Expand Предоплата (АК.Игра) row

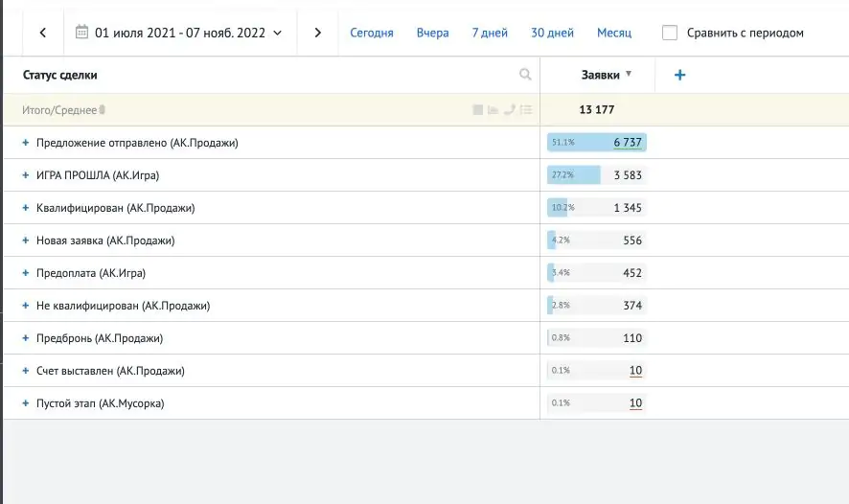25,273
